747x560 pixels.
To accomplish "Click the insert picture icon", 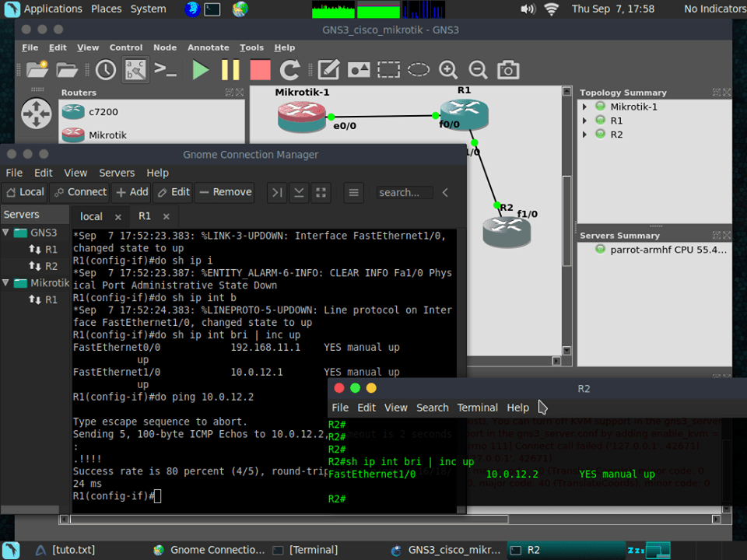I will coord(359,69).
